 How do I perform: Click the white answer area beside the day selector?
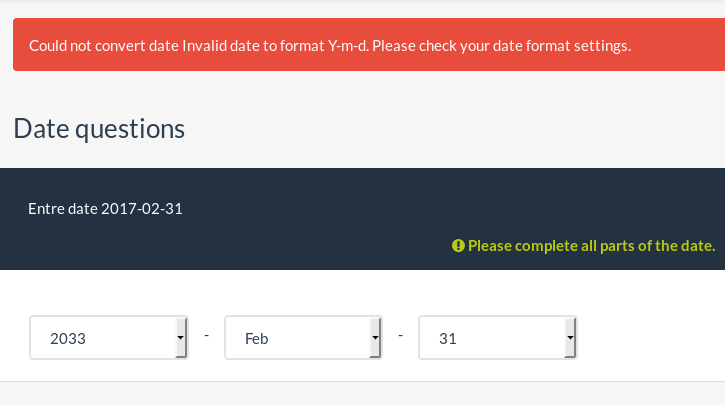650,338
